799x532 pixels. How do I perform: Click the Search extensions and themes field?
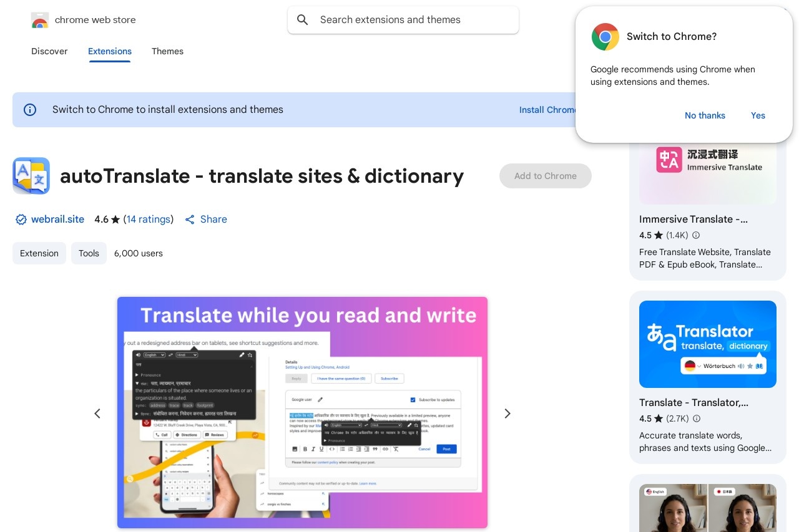coord(403,20)
